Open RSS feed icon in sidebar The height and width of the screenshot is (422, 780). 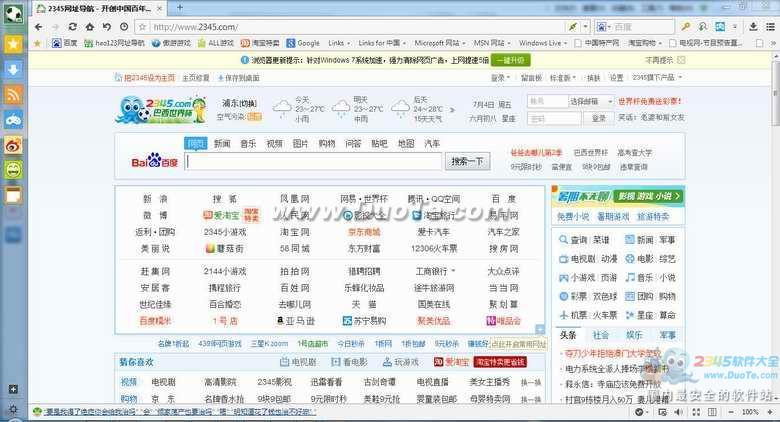click(x=13, y=95)
